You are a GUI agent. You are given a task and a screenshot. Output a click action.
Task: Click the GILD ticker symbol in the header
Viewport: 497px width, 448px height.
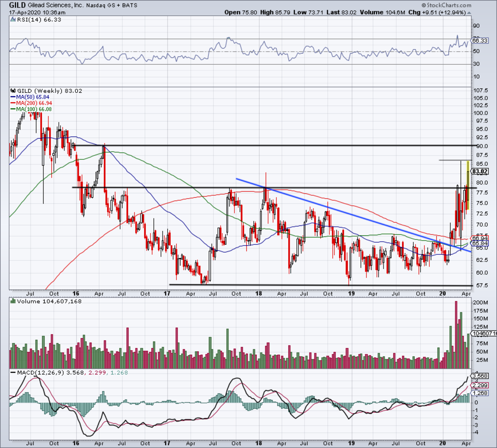pos(17,5)
